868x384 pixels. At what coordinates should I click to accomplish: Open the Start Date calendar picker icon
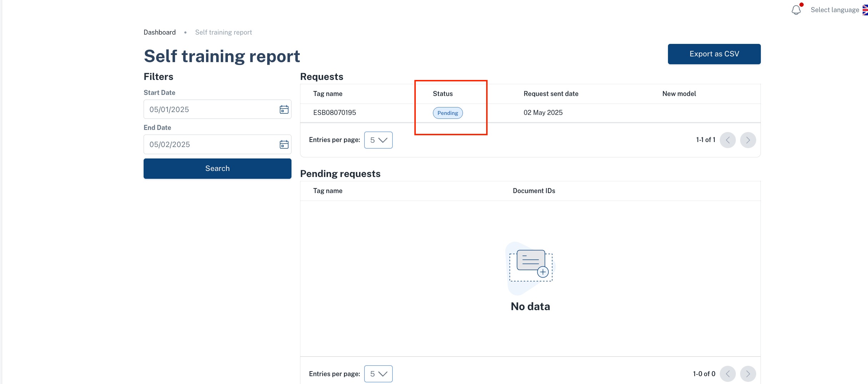284,109
